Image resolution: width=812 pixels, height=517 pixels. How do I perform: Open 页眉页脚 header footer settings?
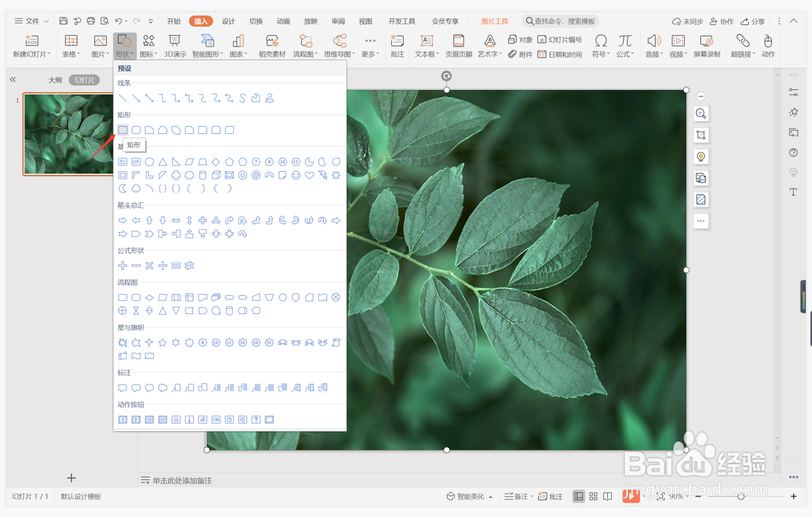click(x=458, y=46)
